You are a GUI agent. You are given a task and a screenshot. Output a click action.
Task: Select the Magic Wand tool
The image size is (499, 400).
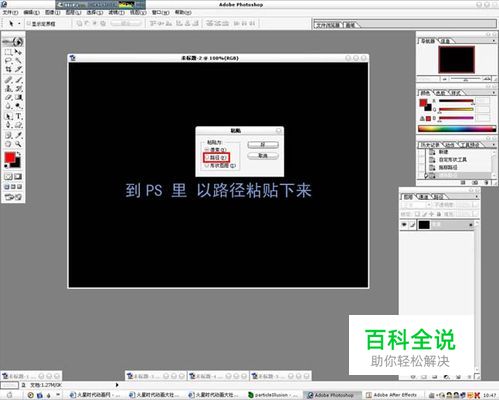click(x=18, y=61)
